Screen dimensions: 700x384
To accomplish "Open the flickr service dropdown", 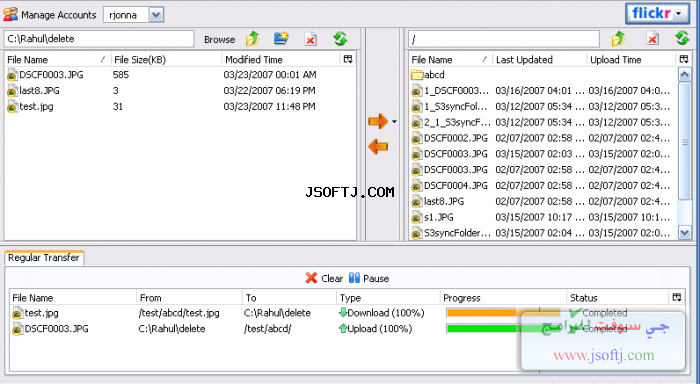I will tap(657, 14).
